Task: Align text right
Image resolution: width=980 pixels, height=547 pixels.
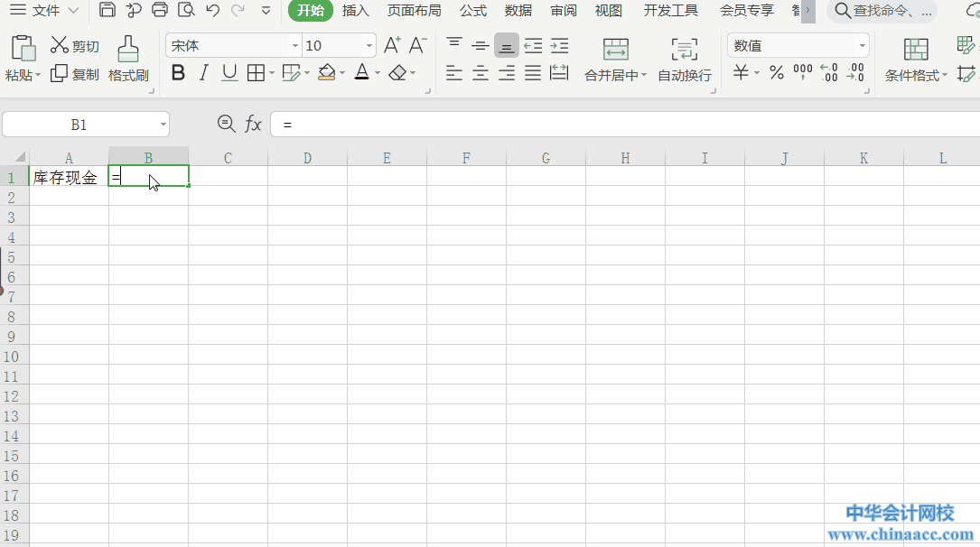Action: pos(506,73)
